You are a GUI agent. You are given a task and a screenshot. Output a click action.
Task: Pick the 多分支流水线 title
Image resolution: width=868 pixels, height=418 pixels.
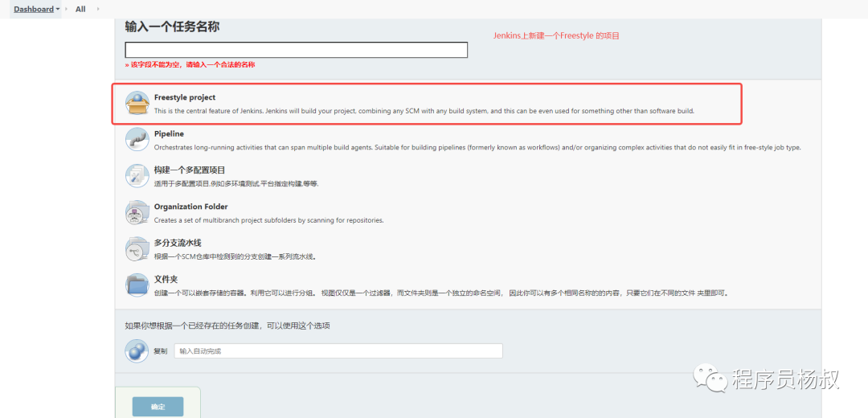click(177, 243)
